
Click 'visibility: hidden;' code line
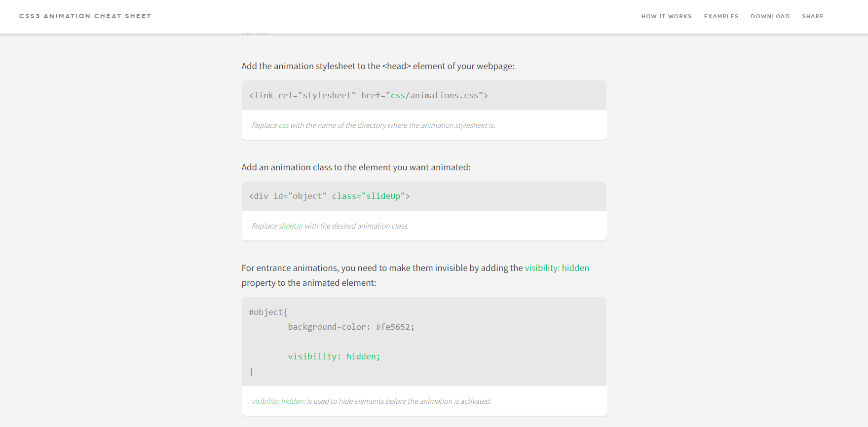tap(334, 356)
